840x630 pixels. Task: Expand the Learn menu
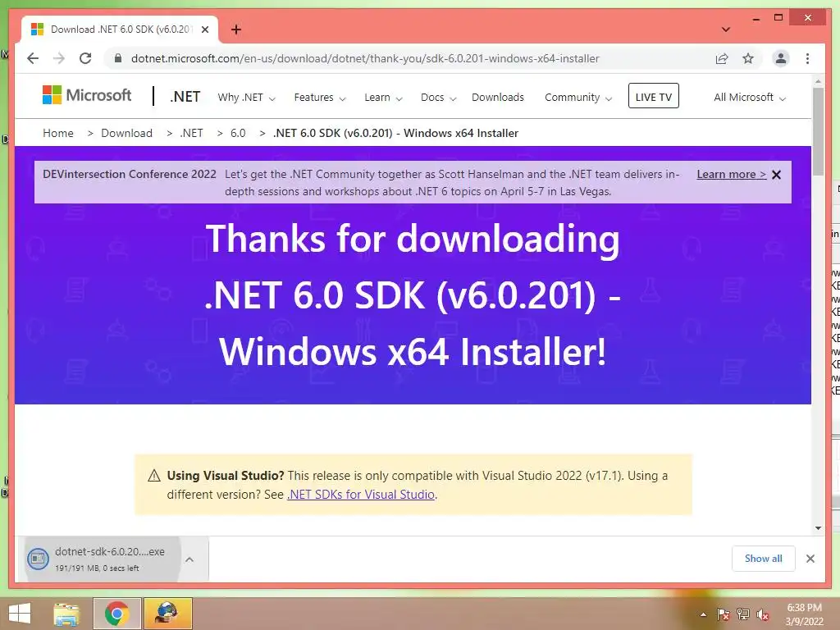pyautogui.click(x=383, y=98)
